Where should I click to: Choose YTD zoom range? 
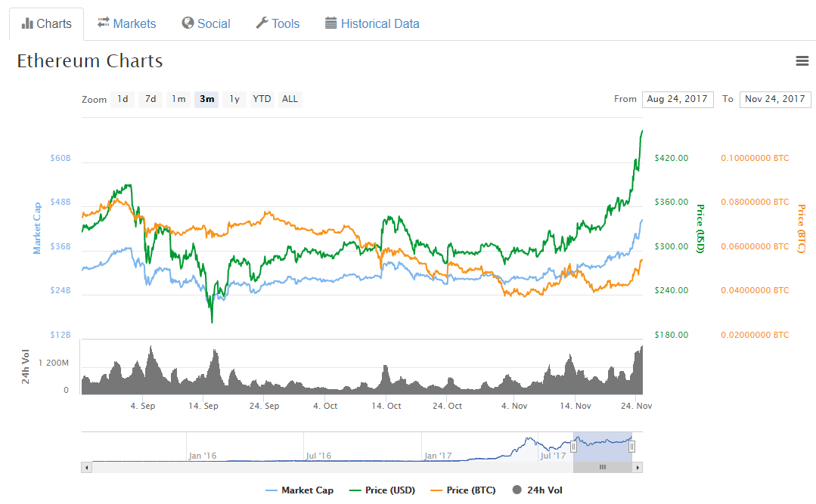click(x=262, y=99)
